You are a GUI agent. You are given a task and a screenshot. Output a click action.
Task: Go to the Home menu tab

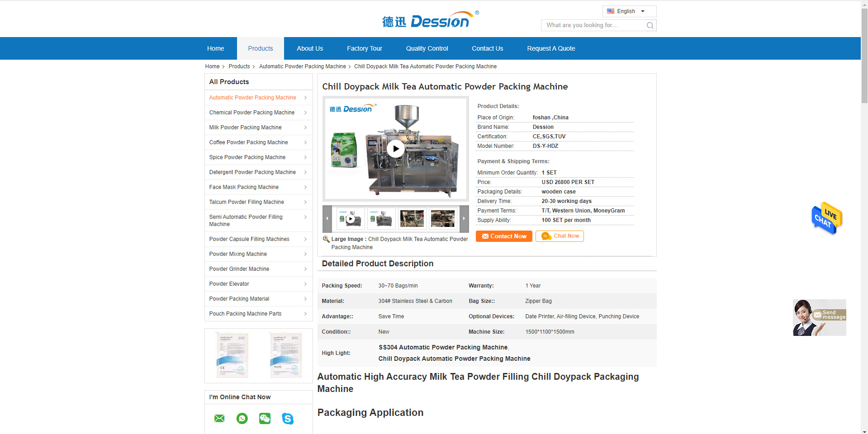(216, 48)
